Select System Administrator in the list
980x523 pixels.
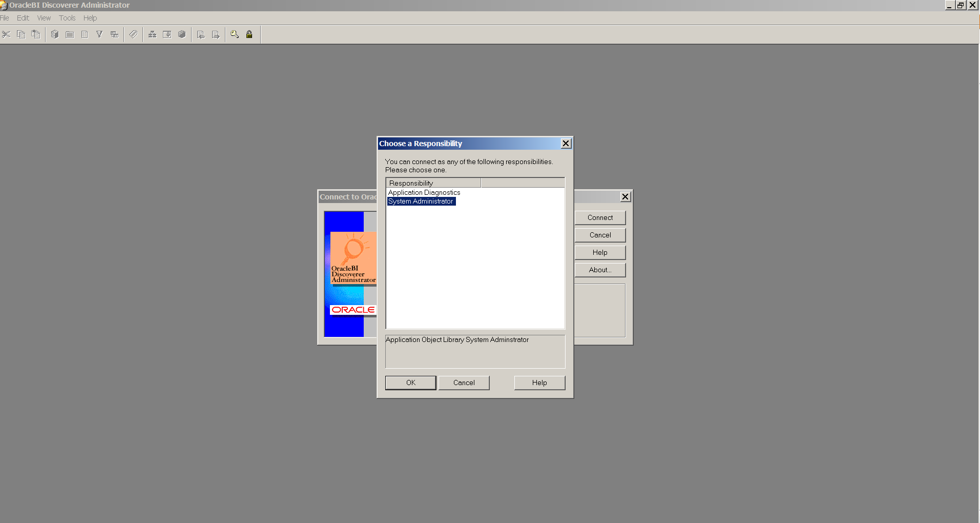pos(421,202)
